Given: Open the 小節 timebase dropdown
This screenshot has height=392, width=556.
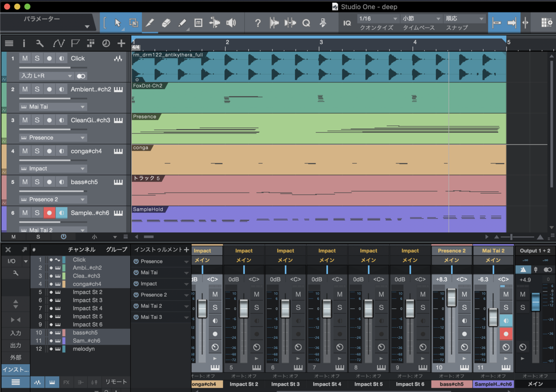Looking at the screenshot, I should 422,19.
